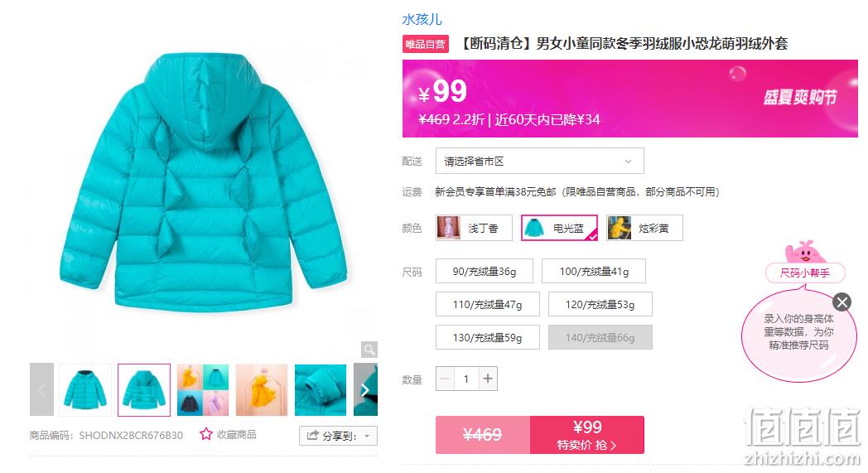868x473 pixels.
Task: Open the 水孩儿 brand link
Action: click(x=422, y=19)
